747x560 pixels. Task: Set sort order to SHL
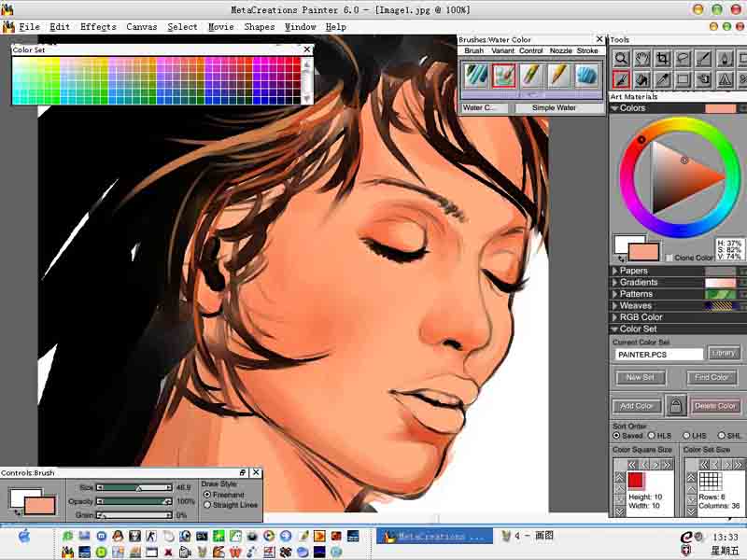click(x=721, y=436)
